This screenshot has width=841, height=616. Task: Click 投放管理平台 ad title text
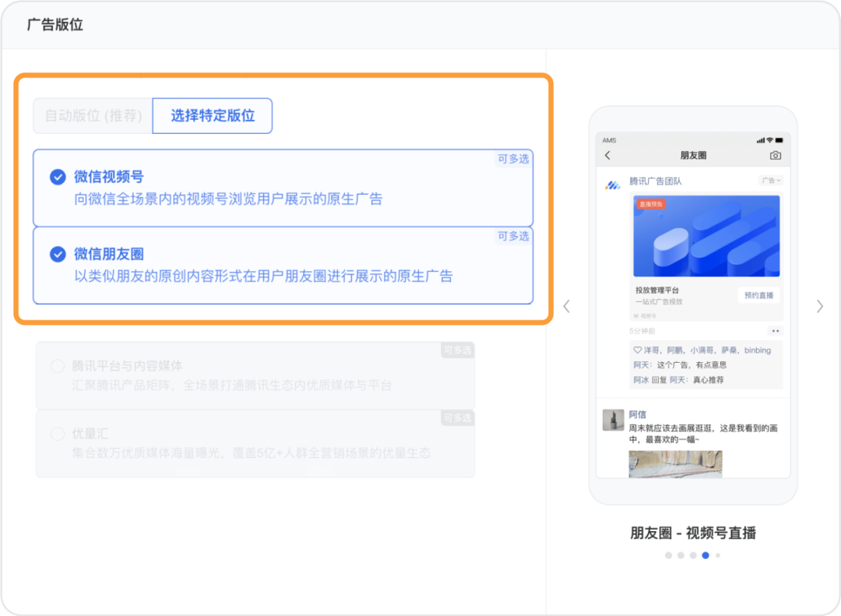[657, 290]
